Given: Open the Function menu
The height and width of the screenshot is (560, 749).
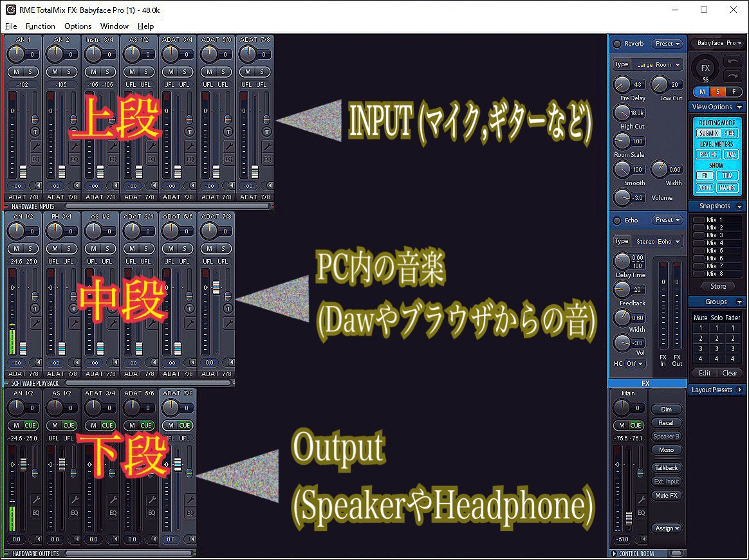Looking at the screenshot, I should pos(40,26).
